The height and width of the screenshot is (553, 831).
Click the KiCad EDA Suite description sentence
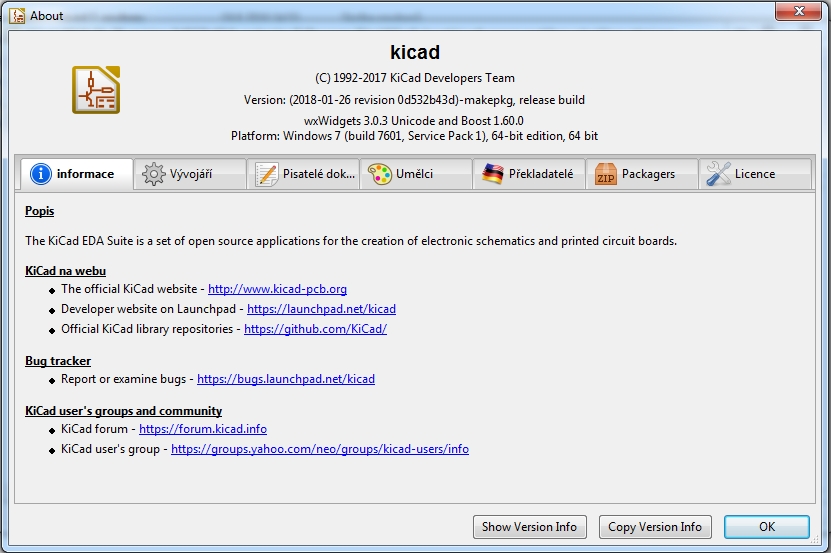coord(351,241)
